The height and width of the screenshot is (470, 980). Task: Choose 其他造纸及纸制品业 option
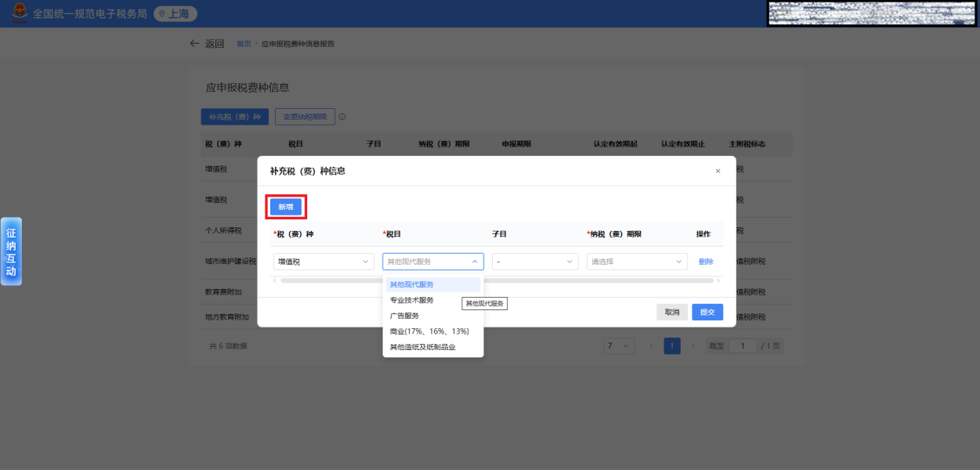point(423,347)
